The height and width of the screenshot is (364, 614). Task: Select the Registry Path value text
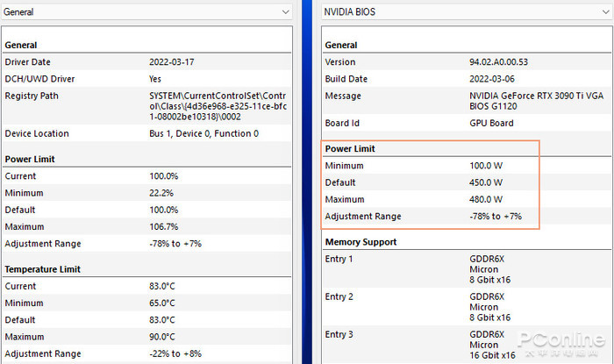(x=218, y=106)
